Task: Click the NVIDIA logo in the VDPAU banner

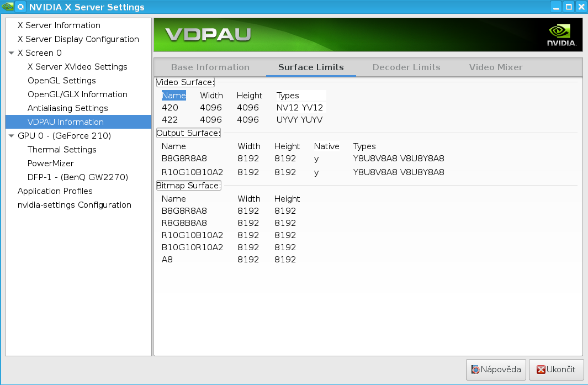Action: tap(561, 35)
